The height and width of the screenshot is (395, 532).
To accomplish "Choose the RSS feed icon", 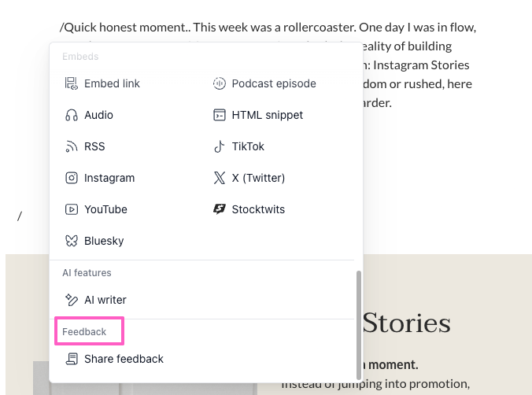I will 72,146.
